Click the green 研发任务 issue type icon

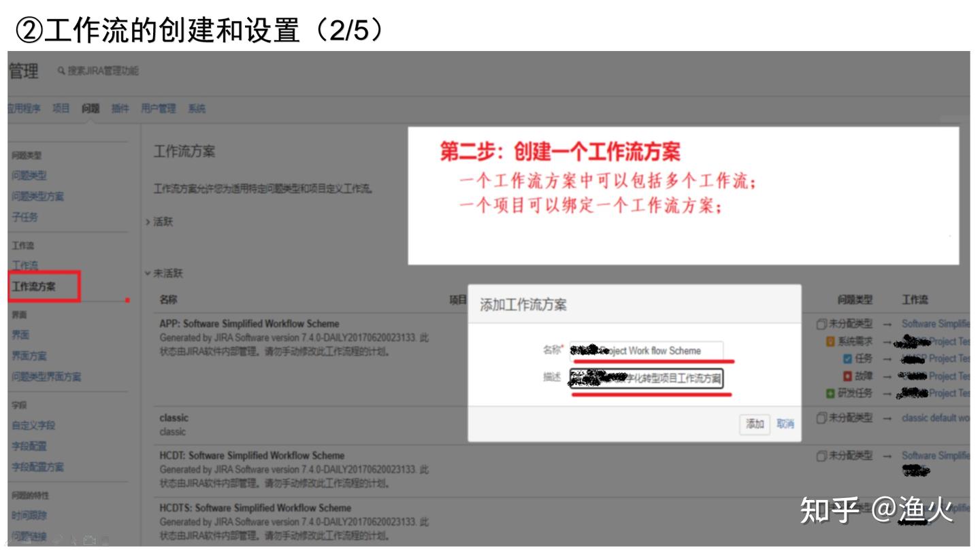pos(830,393)
